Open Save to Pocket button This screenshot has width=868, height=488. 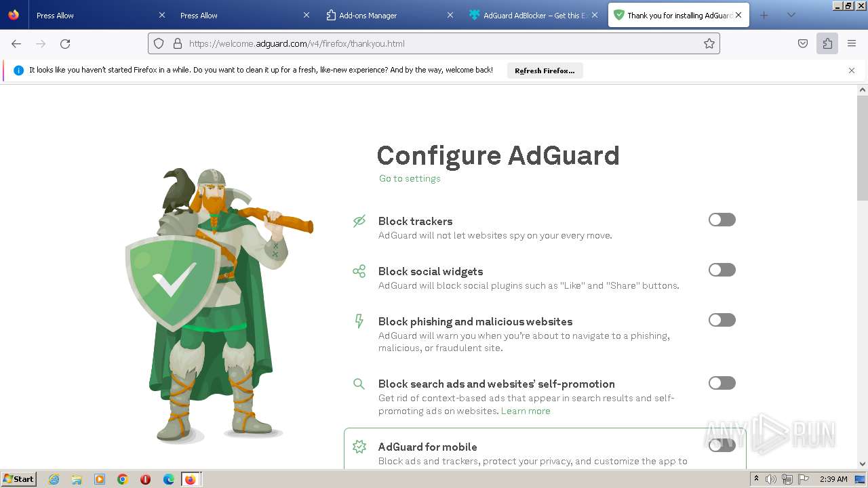coord(803,43)
